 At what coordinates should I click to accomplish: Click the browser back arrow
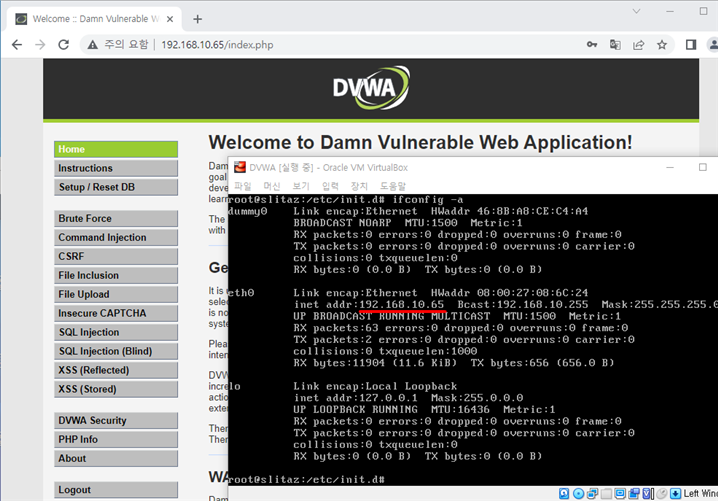(x=17, y=44)
